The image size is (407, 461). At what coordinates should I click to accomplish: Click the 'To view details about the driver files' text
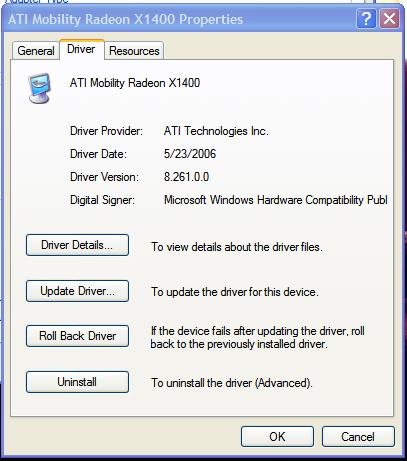tap(237, 247)
